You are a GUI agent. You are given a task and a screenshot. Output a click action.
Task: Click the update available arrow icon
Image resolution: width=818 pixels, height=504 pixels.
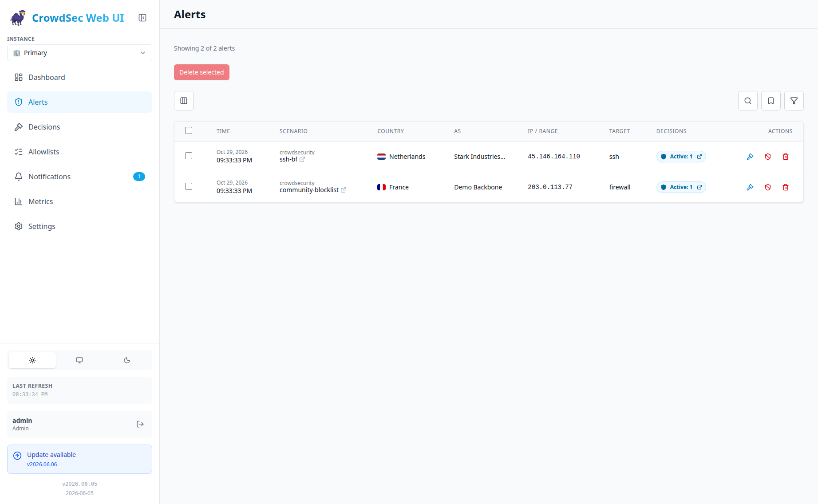tap(17, 456)
